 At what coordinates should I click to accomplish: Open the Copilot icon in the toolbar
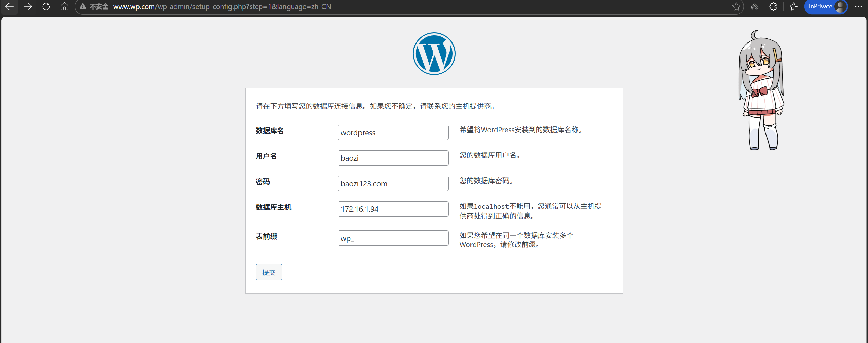point(755,6)
